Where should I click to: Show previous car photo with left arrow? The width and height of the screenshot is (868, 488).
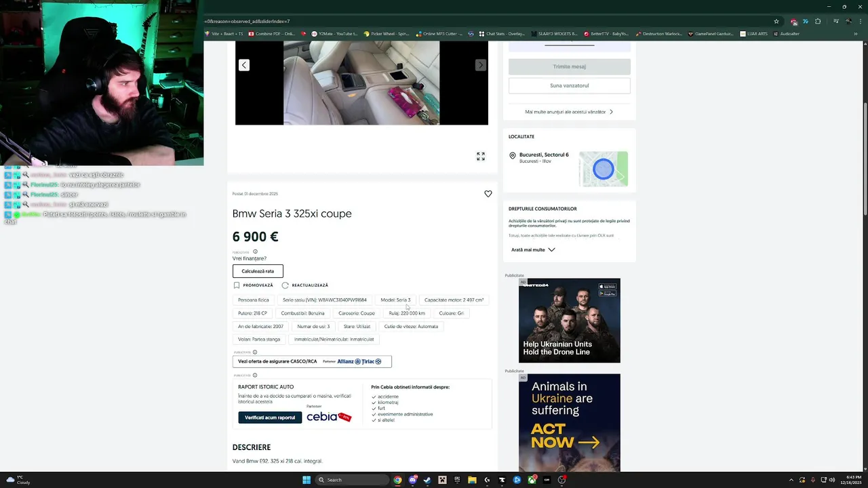point(244,65)
